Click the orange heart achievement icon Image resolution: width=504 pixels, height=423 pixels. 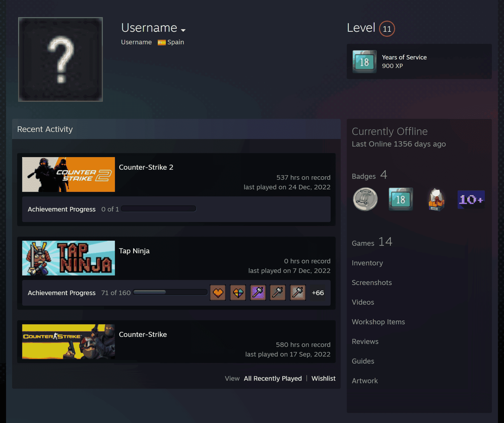pyautogui.click(x=218, y=292)
